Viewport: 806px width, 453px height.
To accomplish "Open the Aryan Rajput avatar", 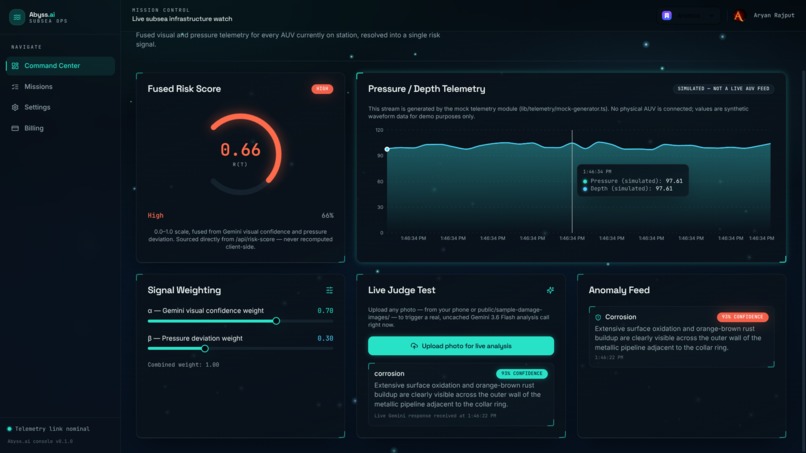I will coord(739,16).
